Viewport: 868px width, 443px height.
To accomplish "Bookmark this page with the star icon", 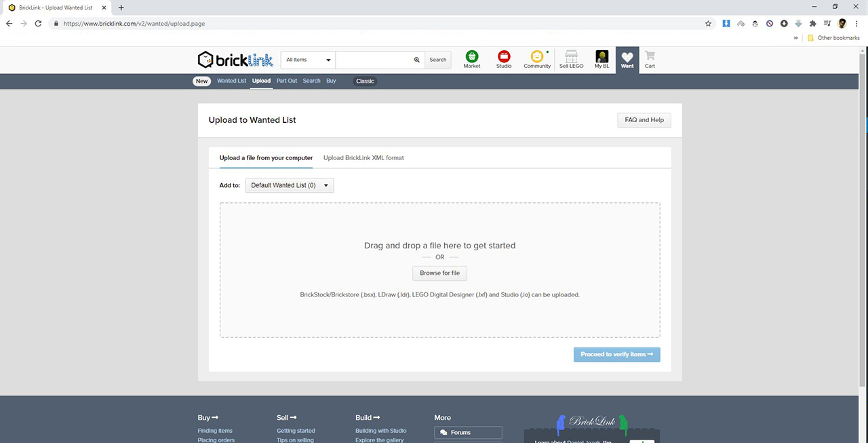I will click(708, 23).
